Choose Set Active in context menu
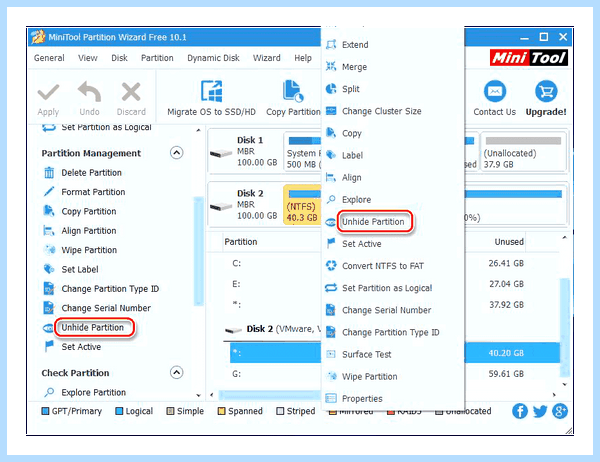 pos(362,244)
